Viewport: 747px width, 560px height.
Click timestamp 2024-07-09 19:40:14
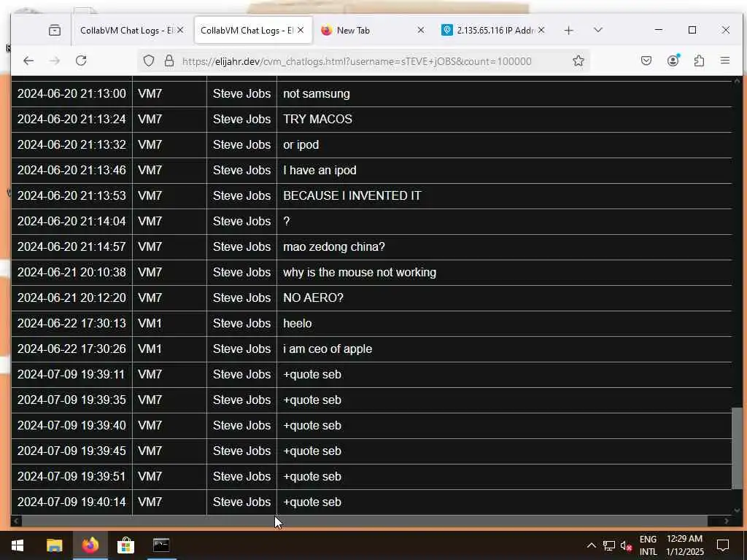tap(71, 502)
